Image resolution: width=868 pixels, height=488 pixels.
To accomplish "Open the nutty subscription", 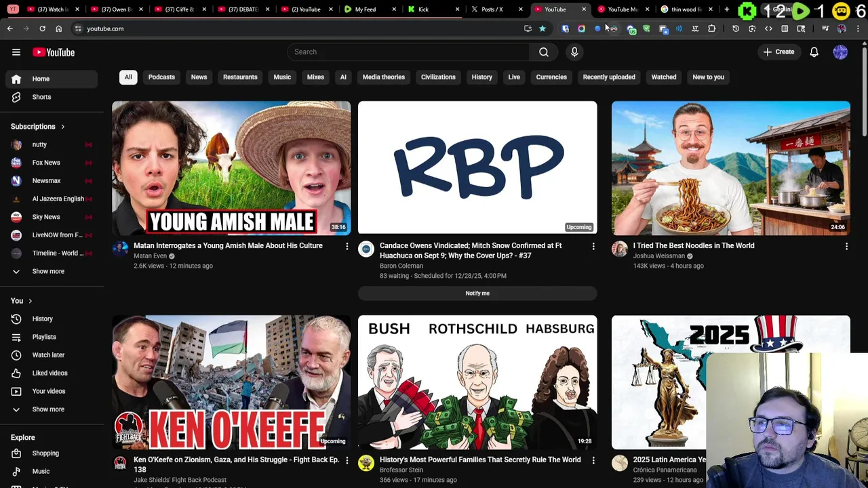I will coord(52,144).
